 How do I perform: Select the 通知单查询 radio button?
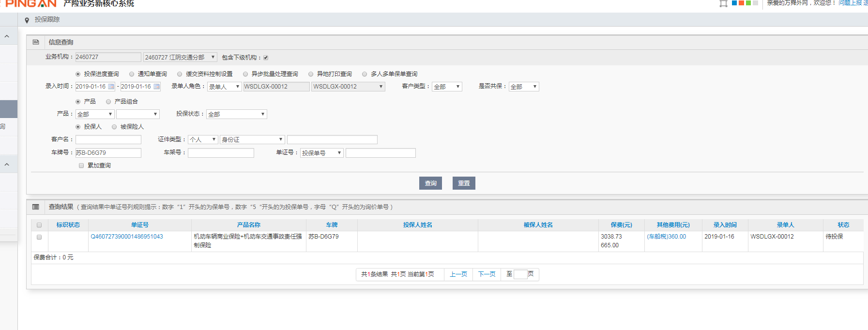tap(132, 74)
